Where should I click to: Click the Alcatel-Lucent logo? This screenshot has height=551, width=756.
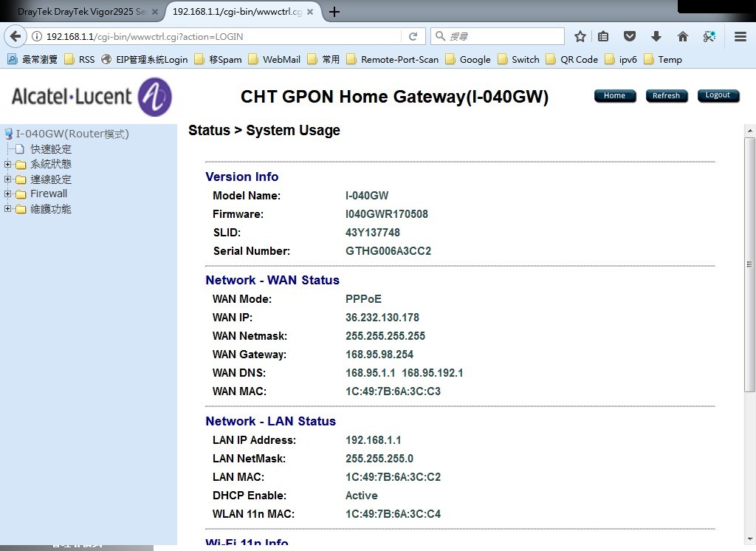point(92,97)
